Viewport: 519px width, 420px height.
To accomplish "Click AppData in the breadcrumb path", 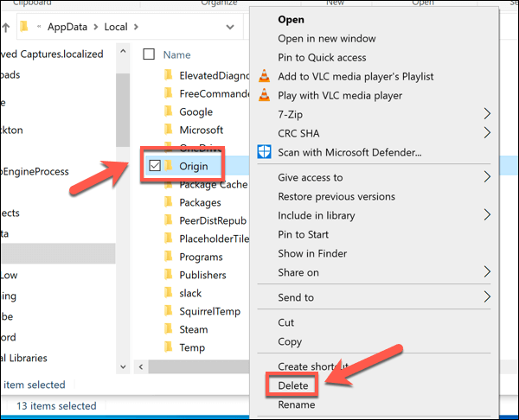I will tap(67, 27).
